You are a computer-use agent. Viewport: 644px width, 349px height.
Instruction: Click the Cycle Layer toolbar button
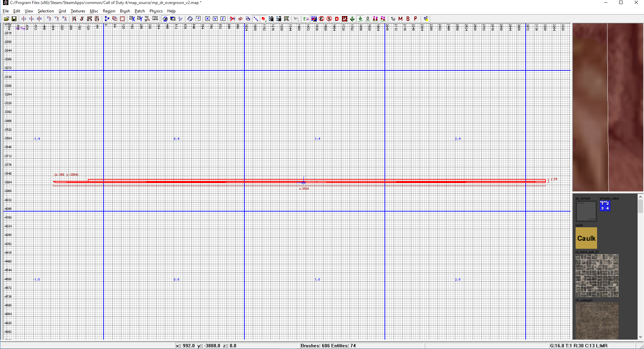(x=155, y=19)
